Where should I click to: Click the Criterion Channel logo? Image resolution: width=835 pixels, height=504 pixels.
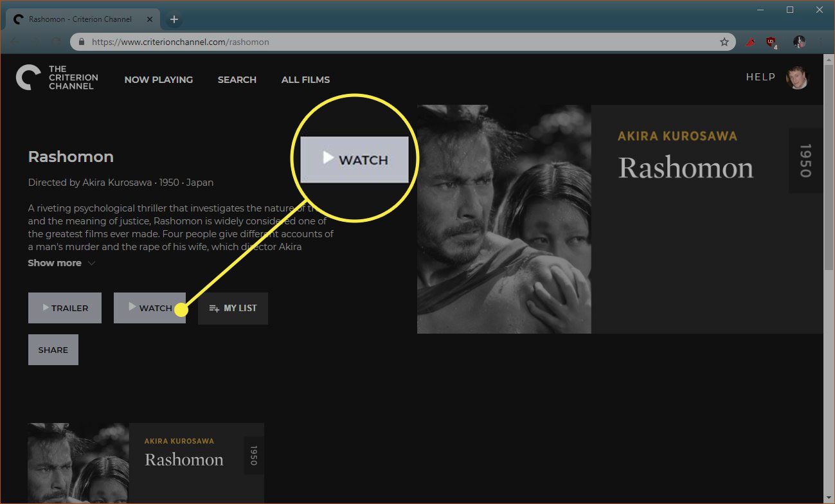[57, 78]
